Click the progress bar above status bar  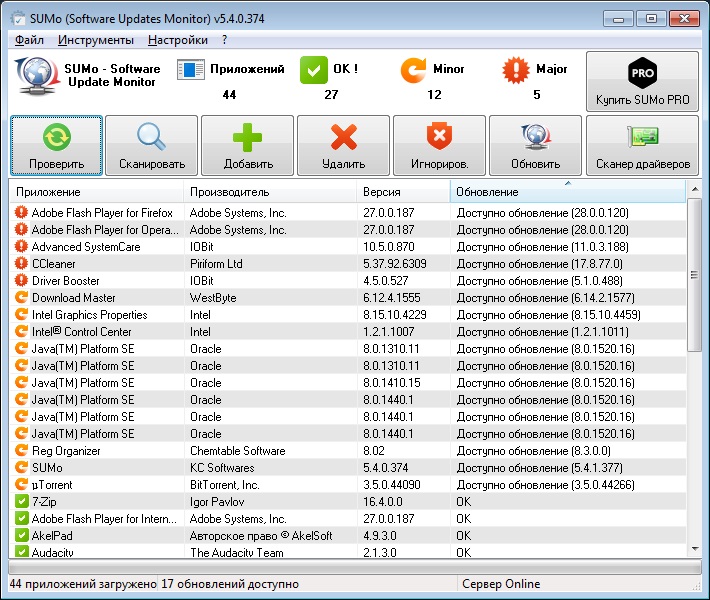355,567
